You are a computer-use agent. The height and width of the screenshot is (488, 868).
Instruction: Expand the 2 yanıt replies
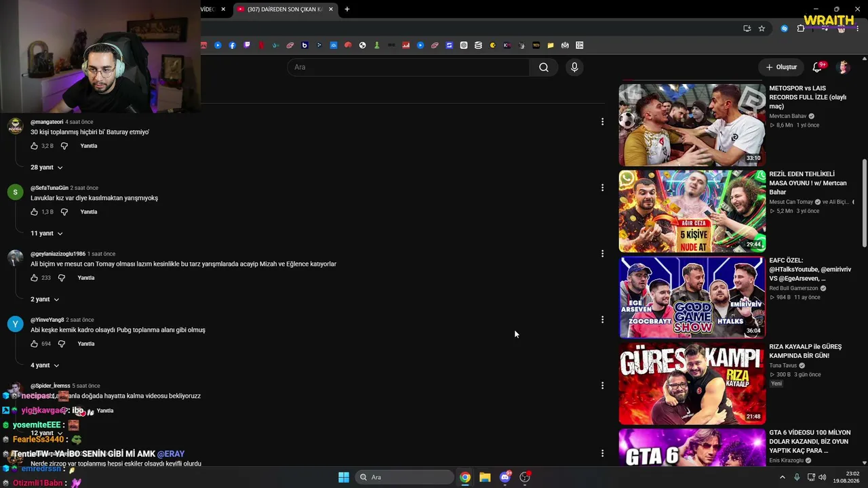click(x=45, y=300)
